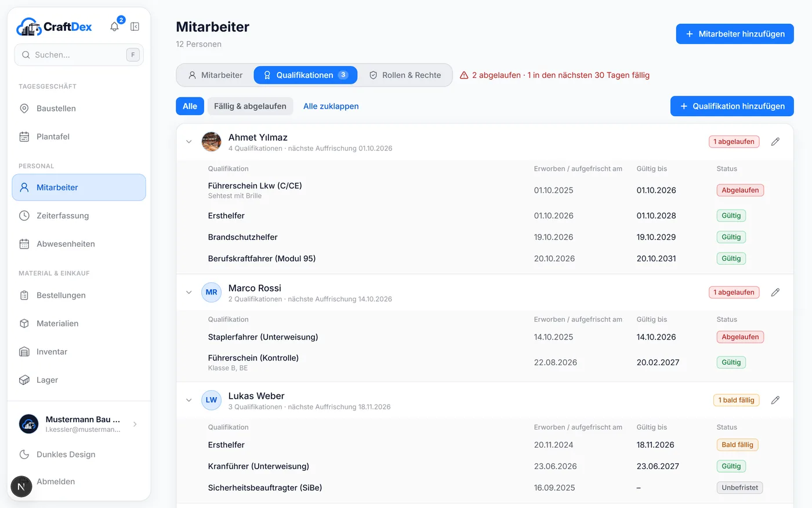The width and height of the screenshot is (812, 508).
Task: Click the Suchen search field
Action: (79, 55)
